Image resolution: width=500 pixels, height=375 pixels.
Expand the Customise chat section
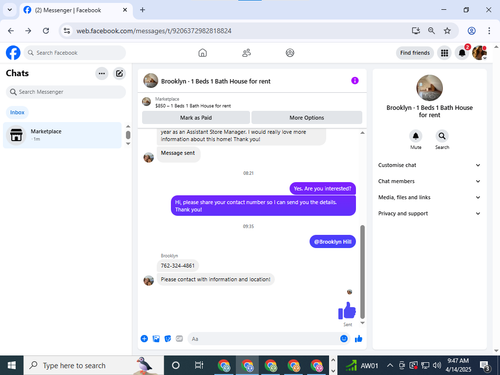click(429, 165)
